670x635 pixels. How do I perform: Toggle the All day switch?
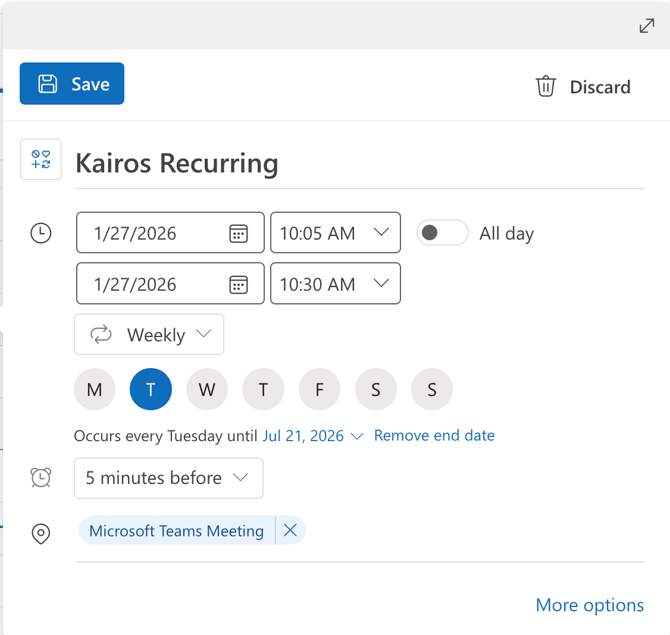(x=442, y=233)
